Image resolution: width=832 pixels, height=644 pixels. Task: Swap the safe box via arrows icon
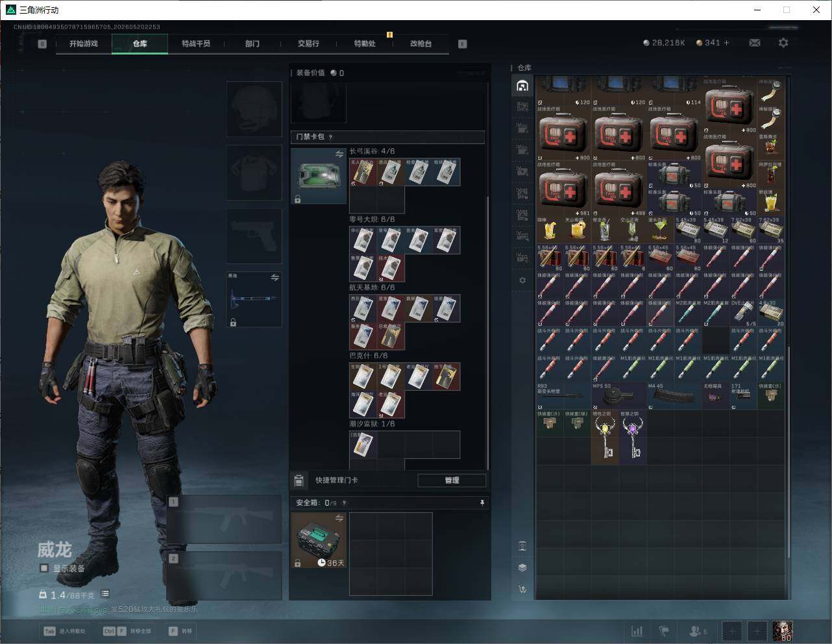click(x=339, y=518)
